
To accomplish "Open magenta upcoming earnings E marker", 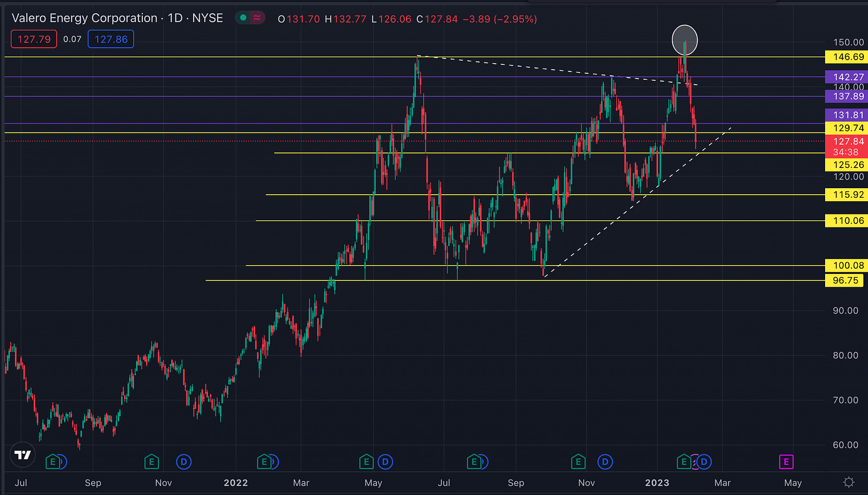I will pyautogui.click(x=786, y=461).
